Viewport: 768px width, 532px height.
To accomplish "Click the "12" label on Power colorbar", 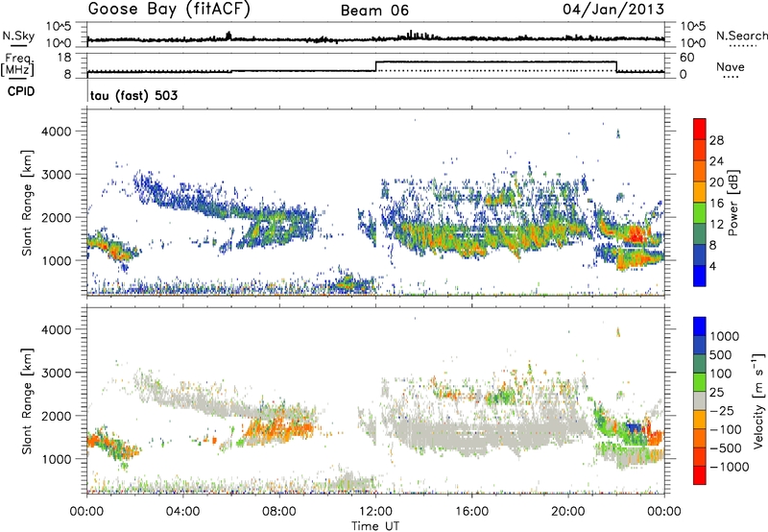I will click(716, 225).
